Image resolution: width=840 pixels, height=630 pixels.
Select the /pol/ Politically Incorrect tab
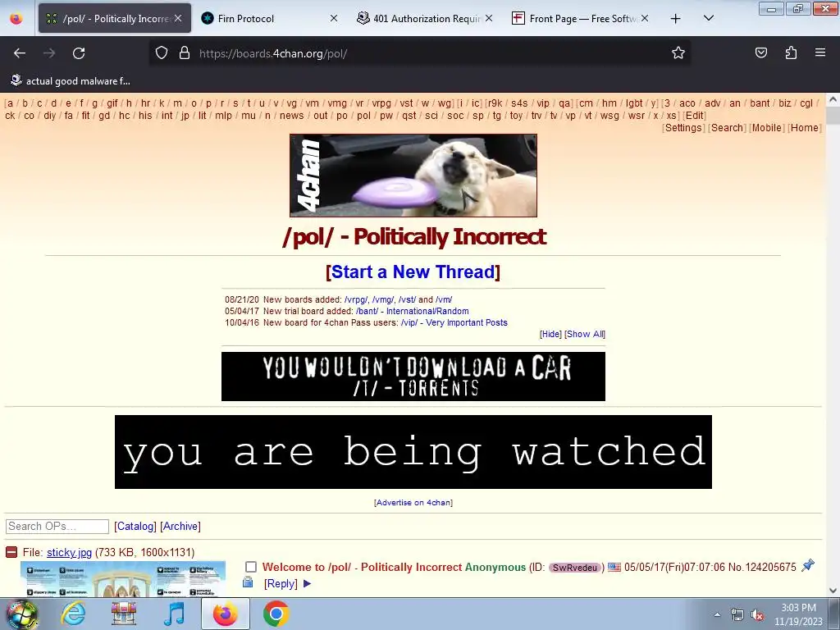[x=115, y=18]
